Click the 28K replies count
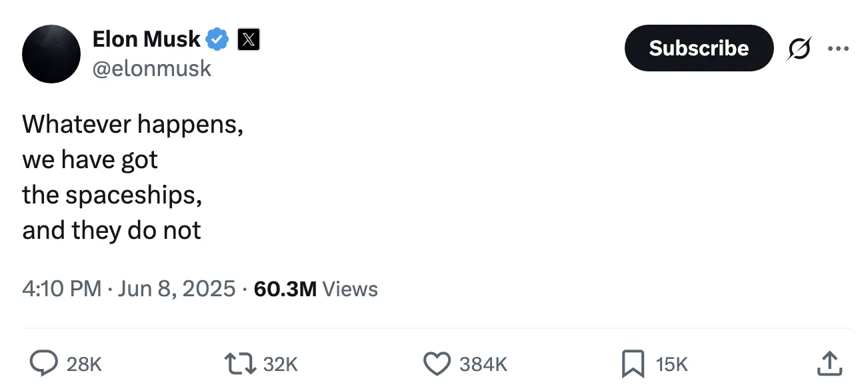 [85, 364]
